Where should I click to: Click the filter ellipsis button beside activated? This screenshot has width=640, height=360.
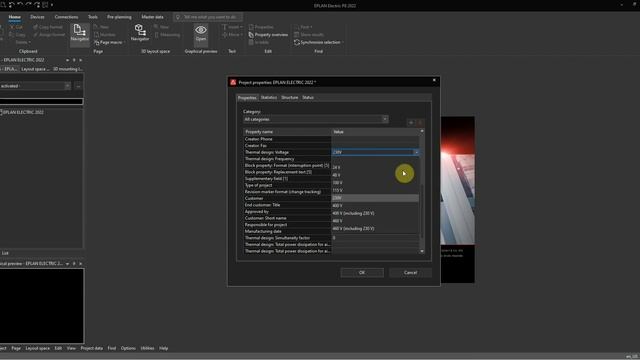click(78, 86)
